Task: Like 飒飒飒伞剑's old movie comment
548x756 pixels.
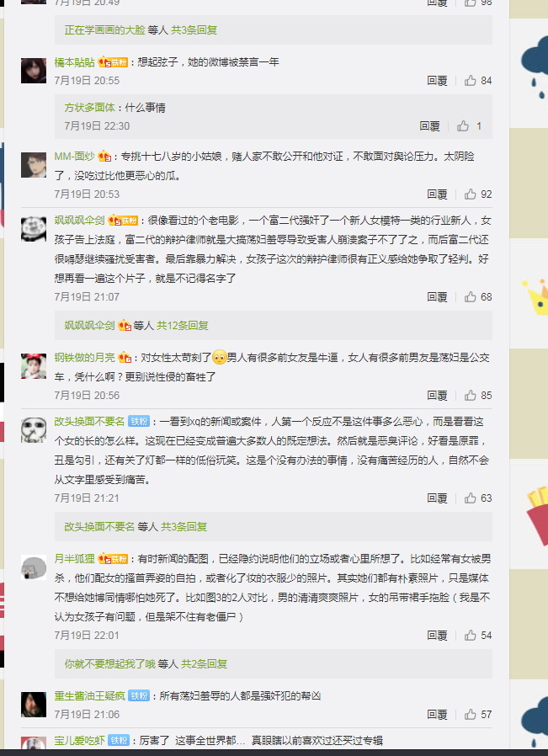Action: (471, 297)
